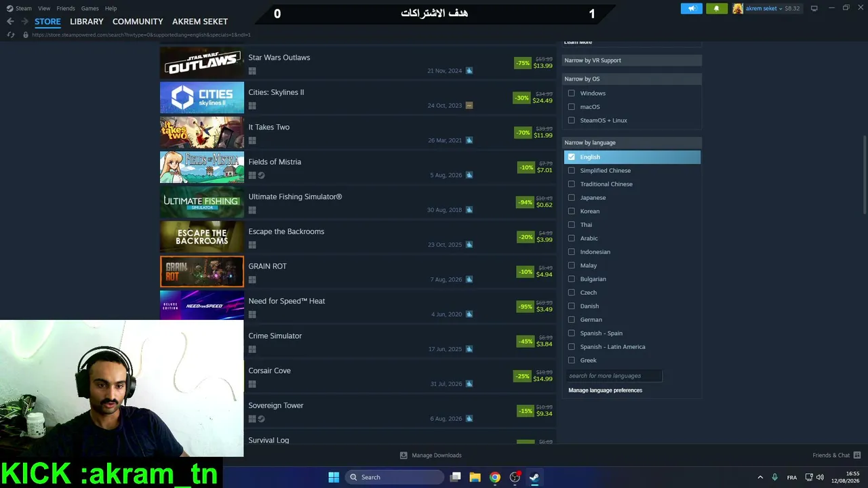The height and width of the screenshot is (488, 868).
Task: Open the Help menu
Action: click(x=111, y=8)
